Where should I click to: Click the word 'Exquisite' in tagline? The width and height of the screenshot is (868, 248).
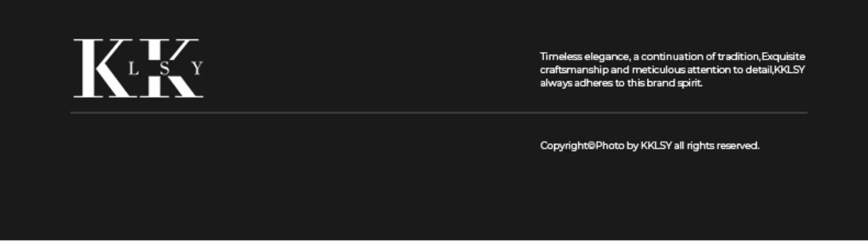[x=783, y=57]
